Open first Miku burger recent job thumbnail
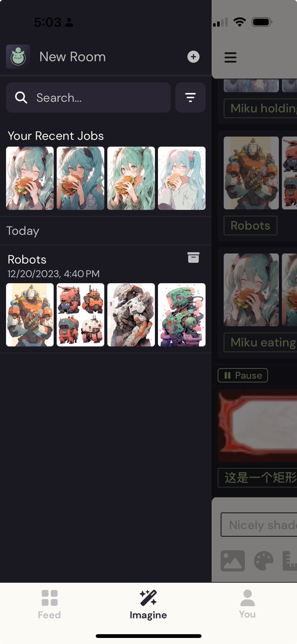The image size is (297, 644). 30,178
